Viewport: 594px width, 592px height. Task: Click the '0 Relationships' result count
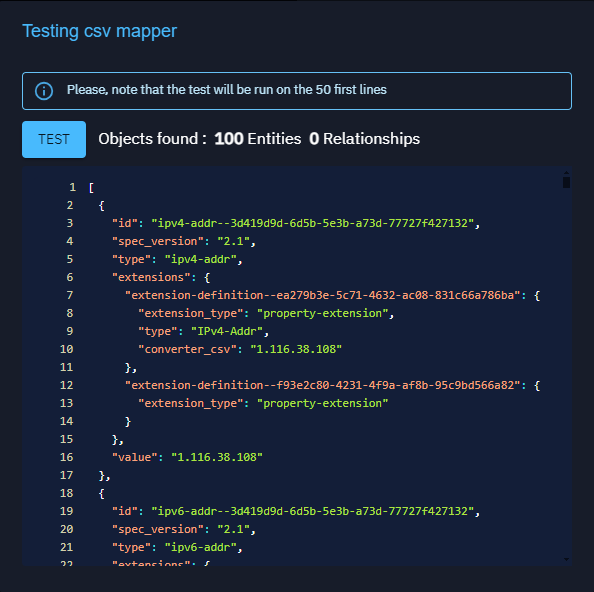click(364, 139)
